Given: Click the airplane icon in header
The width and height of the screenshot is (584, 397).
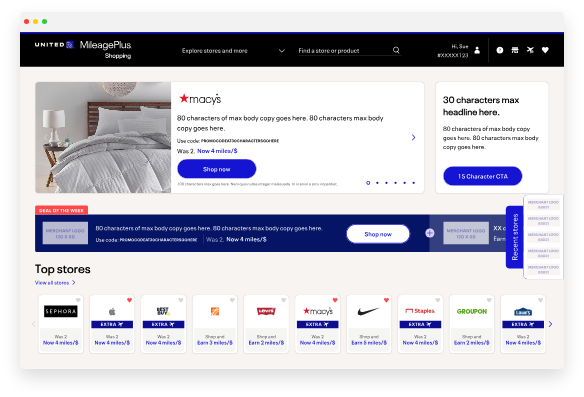Looking at the screenshot, I should [x=530, y=50].
